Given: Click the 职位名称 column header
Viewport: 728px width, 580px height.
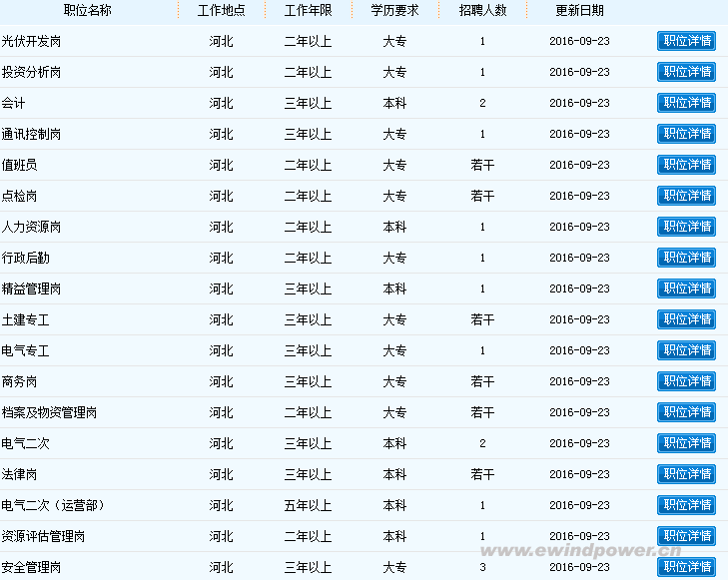Looking at the screenshot, I should pyautogui.click(x=88, y=10).
